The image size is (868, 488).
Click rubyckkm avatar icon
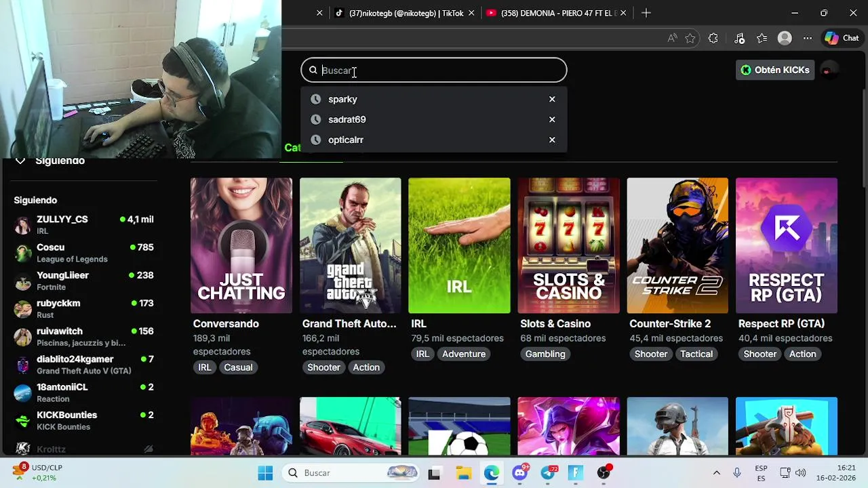pos(23,309)
